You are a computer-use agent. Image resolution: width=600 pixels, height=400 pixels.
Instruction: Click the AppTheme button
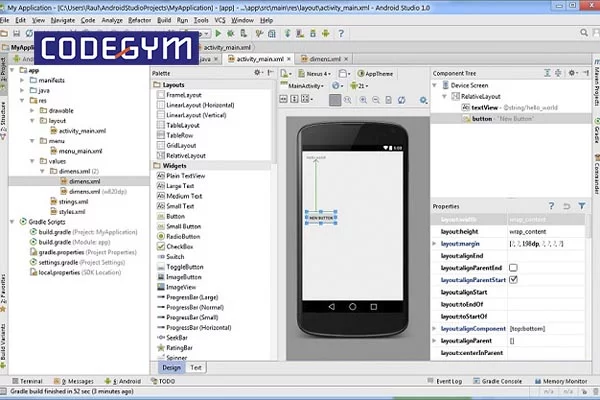pyautogui.click(x=375, y=73)
